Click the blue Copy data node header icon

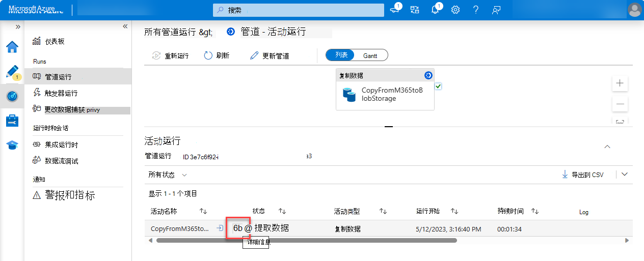[428, 75]
